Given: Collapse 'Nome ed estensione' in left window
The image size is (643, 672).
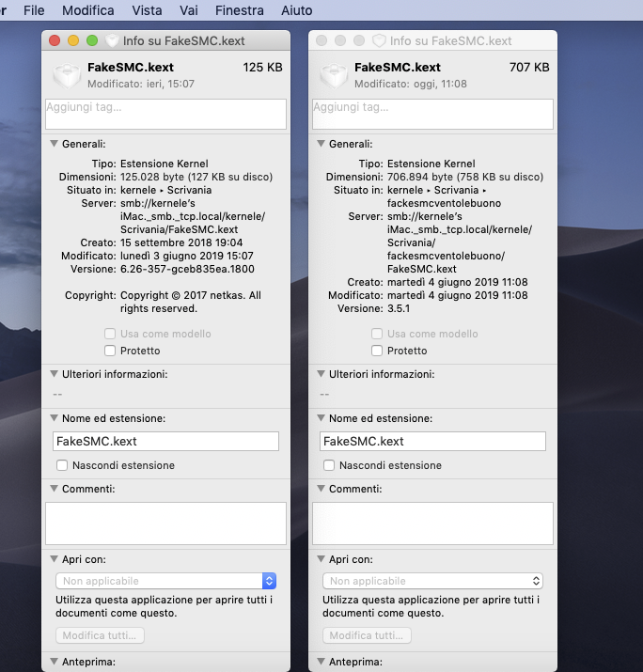Looking at the screenshot, I should click(54, 418).
